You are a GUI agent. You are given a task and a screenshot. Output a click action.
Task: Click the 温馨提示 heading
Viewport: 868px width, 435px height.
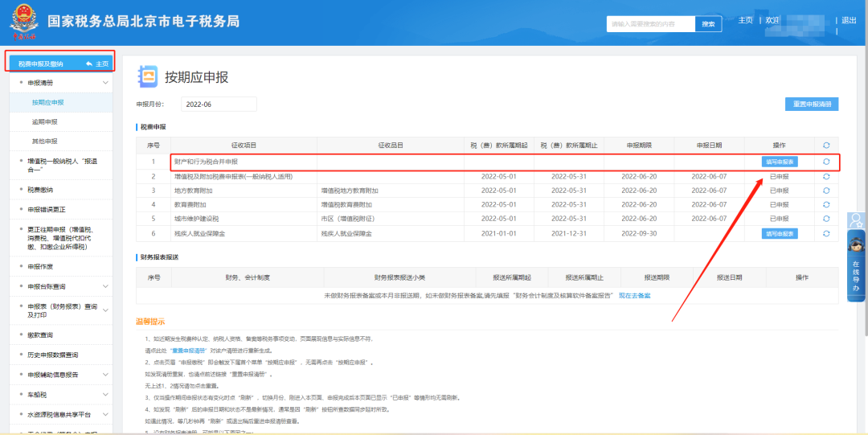[x=150, y=322]
